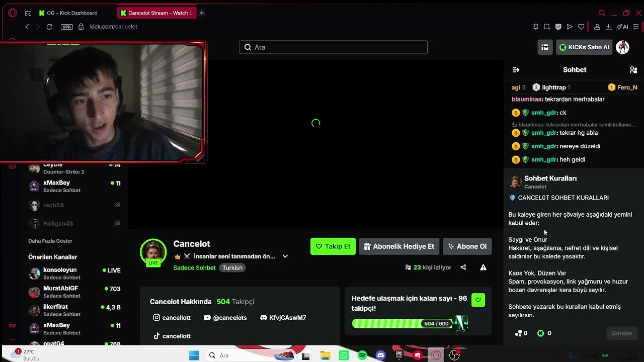644x362 pixels.
Task: Open the Instagram link cancellott
Action: point(172,318)
